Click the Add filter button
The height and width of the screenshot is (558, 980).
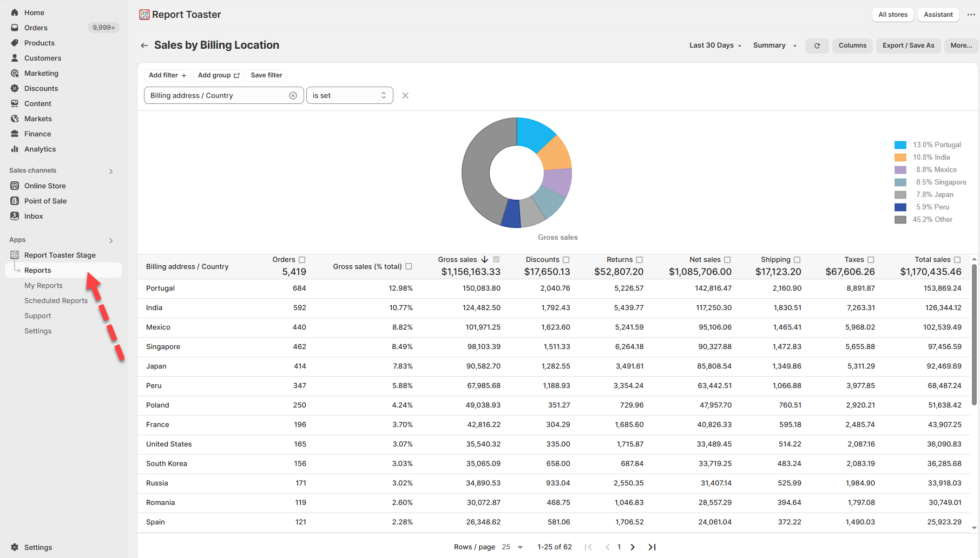pos(167,75)
